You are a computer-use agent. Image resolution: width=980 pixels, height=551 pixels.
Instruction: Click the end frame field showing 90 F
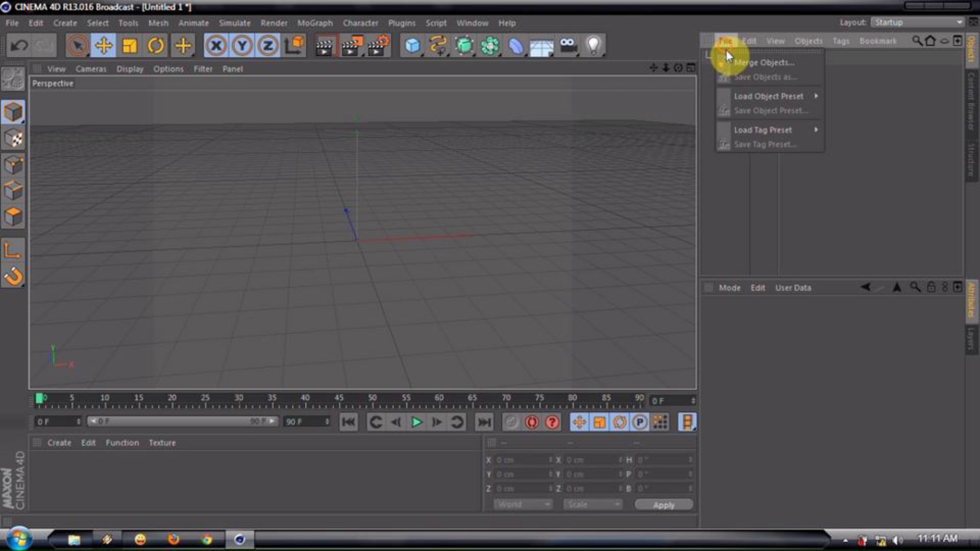tap(307, 422)
